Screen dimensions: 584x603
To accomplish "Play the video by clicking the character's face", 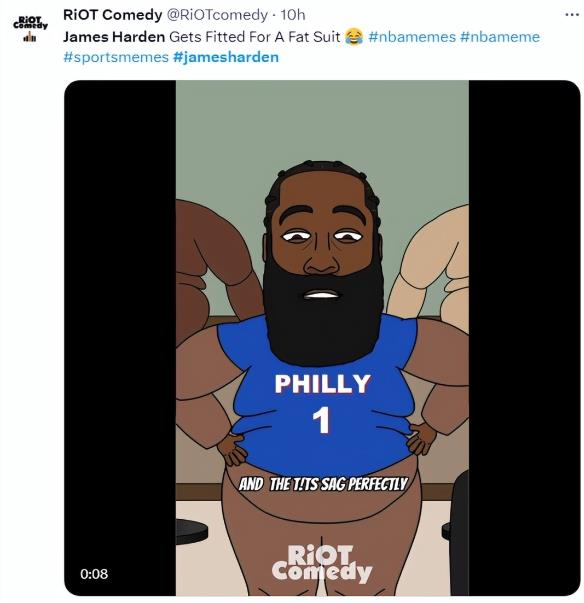I will pos(323,246).
